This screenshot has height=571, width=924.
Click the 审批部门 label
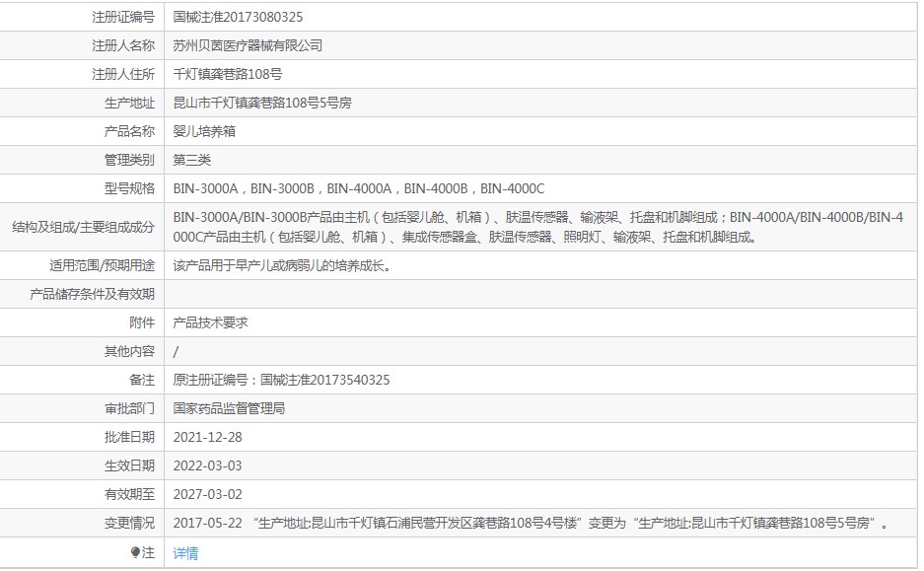click(129, 408)
